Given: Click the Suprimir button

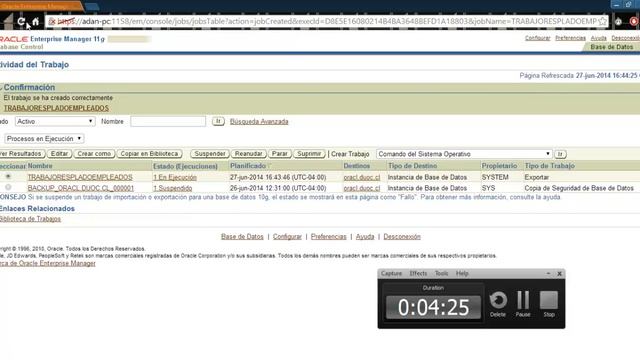Looking at the screenshot, I should [309, 154].
